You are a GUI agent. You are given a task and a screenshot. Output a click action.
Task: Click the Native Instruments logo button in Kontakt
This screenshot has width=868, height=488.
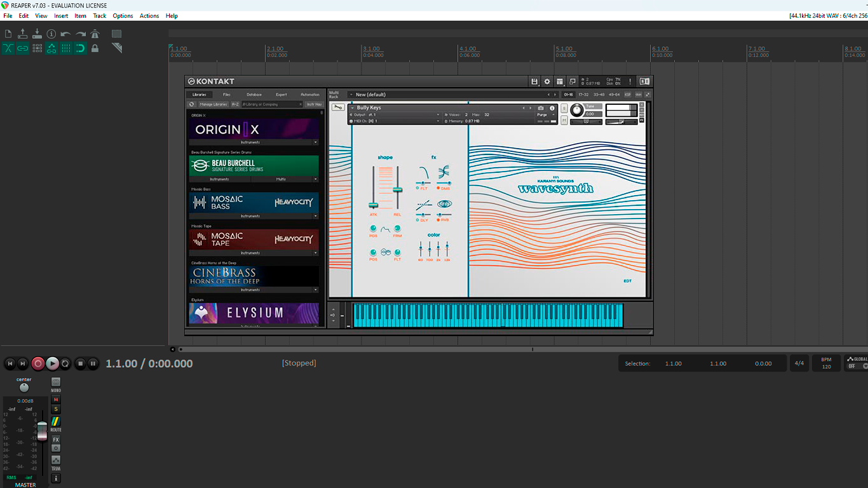644,81
